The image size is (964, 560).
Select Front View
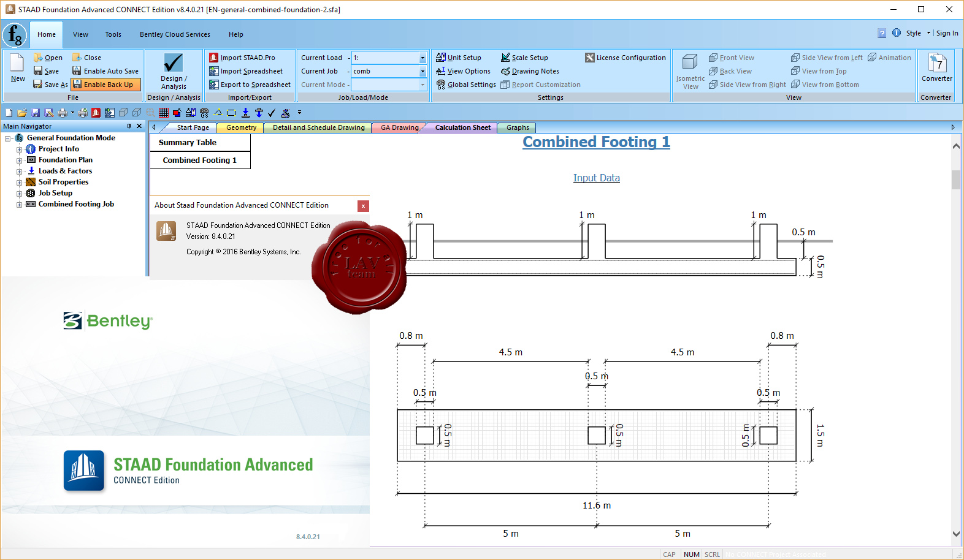click(x=732, y=58)
